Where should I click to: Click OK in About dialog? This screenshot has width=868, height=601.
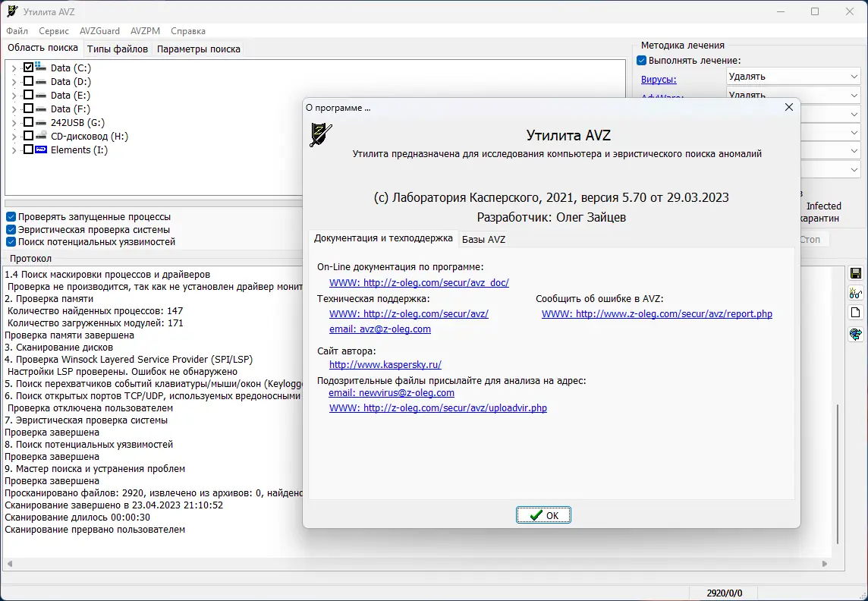[543, 515]
